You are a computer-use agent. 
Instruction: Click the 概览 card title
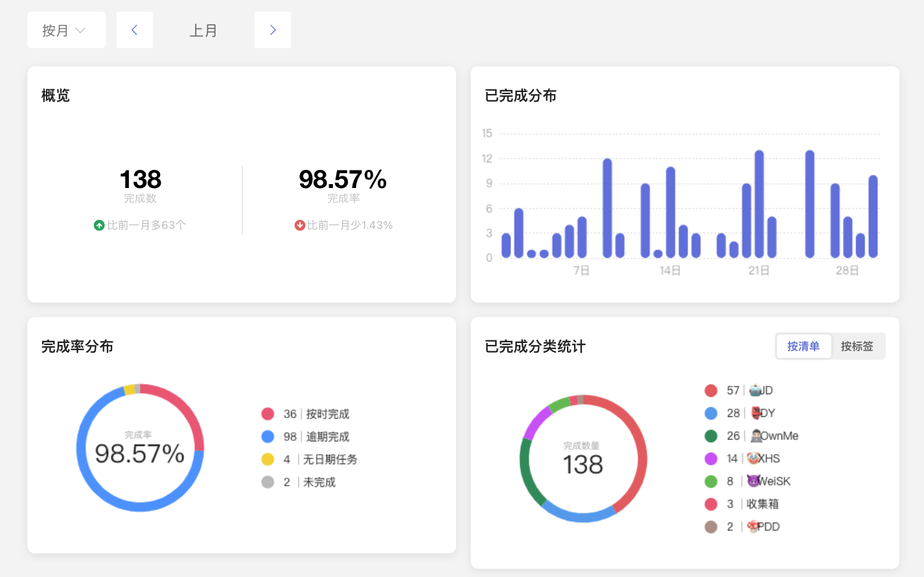click(x=56, y=95)
